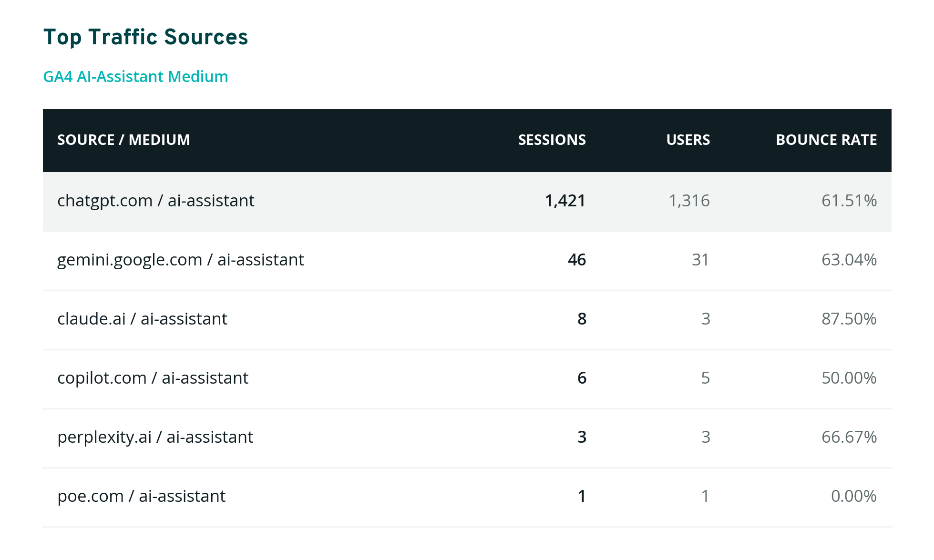The height and width of the screenshot is (560, 934).
Task: Click the 31 users value
Action: 700,260
